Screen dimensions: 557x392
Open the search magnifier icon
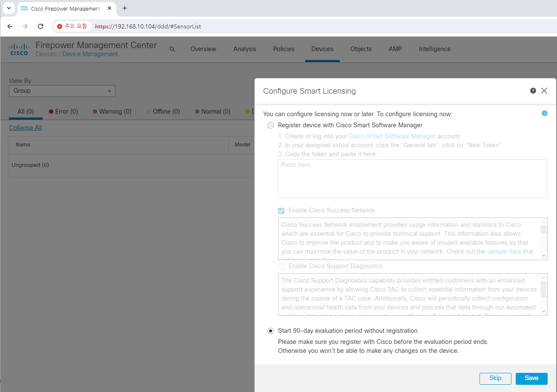pos(172,49)
